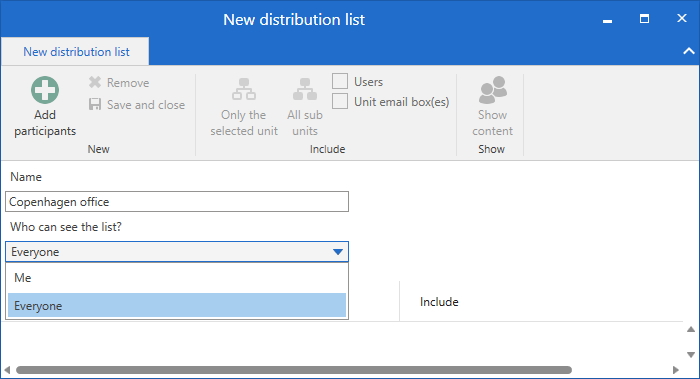This screenshot has width=700, height=379.
Task: Click the horizontal scrollbar right arrow
Action: [676, 370]
